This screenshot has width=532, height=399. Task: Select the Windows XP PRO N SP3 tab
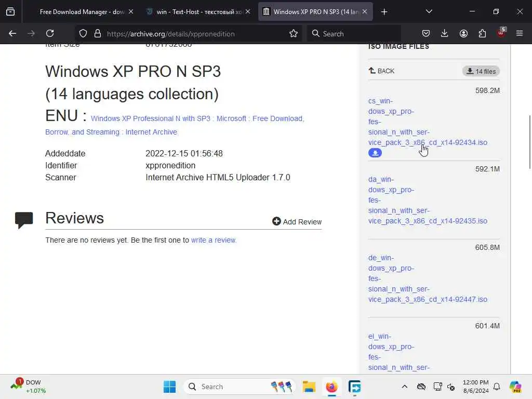[315, 12]
